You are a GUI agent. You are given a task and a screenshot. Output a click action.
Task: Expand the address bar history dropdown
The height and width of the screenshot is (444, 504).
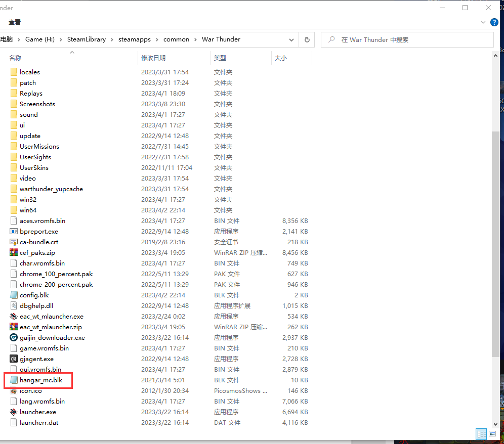(x=291, y=40)
